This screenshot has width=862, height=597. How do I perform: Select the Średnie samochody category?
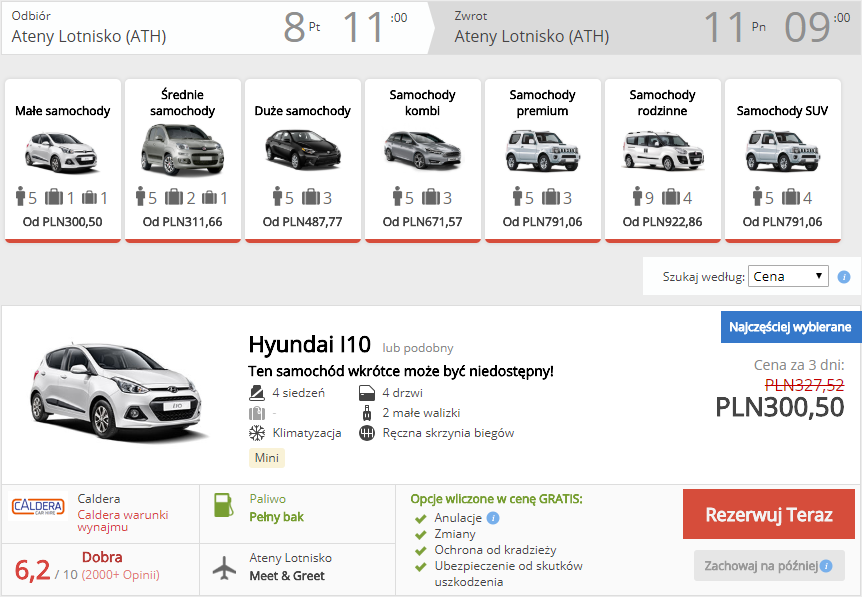click(x=183, y=160)
